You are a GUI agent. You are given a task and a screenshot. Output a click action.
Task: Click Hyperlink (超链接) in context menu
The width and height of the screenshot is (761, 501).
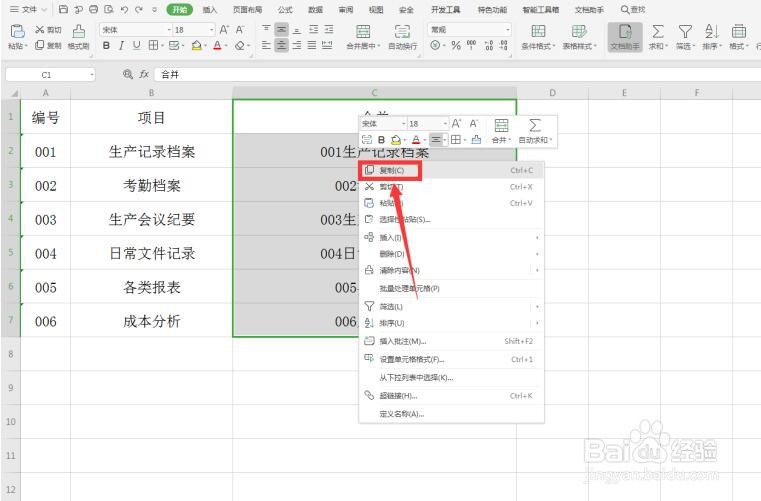[451, 396]
